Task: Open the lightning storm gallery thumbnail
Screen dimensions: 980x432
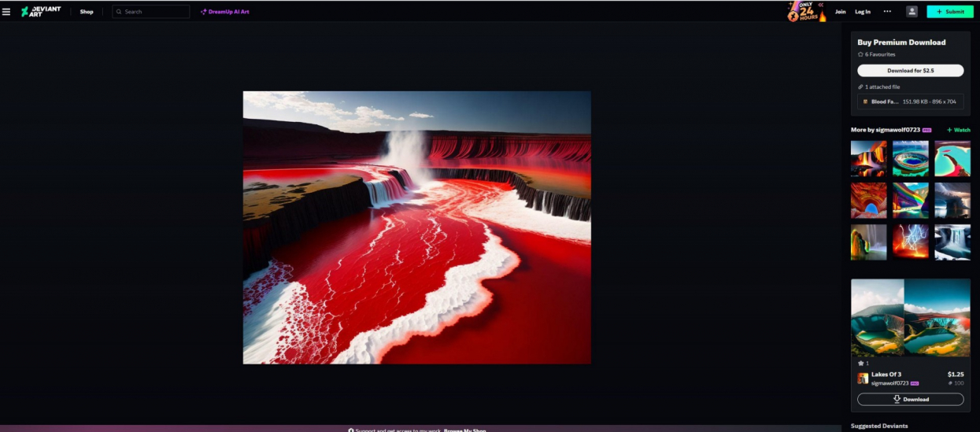Action: (910, 242)
